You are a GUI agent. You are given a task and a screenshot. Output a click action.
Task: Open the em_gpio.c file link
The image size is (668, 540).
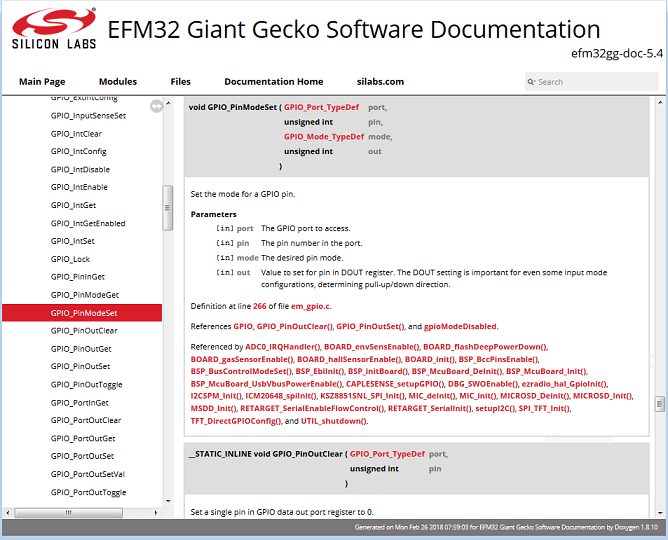point(310,306)
